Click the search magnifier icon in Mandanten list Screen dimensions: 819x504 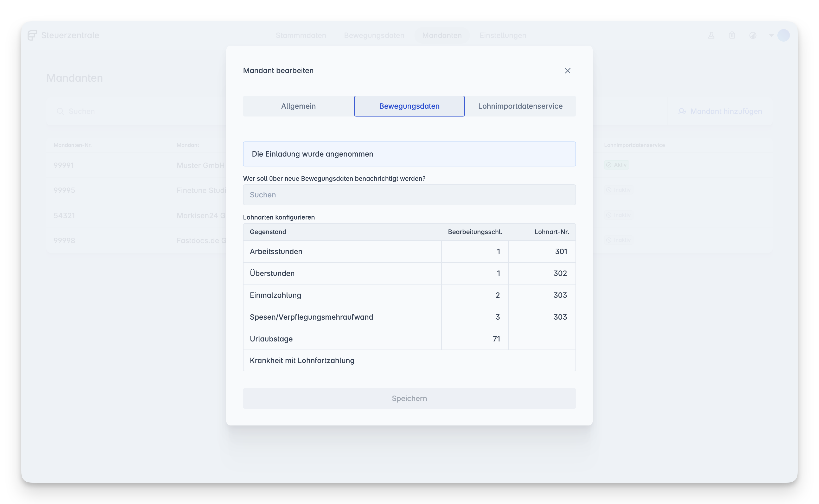coord(60,111)
